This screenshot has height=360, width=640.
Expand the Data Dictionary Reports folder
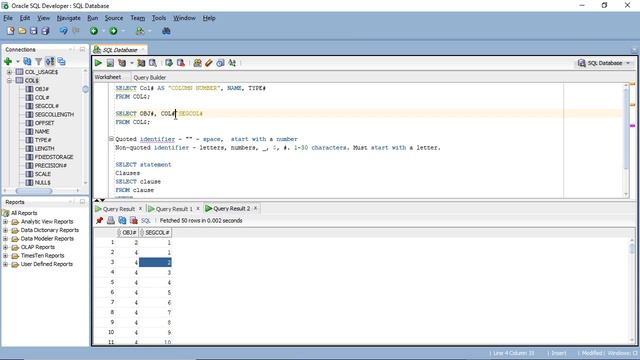[x=5, y=230]
